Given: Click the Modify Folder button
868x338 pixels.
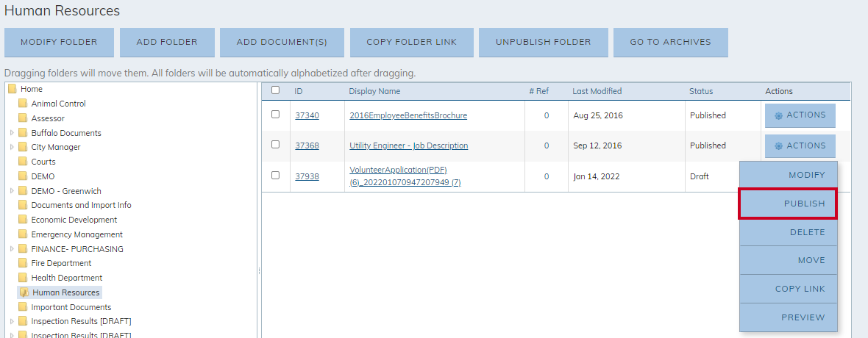Looking at the screenshot, I should [60, 42].
